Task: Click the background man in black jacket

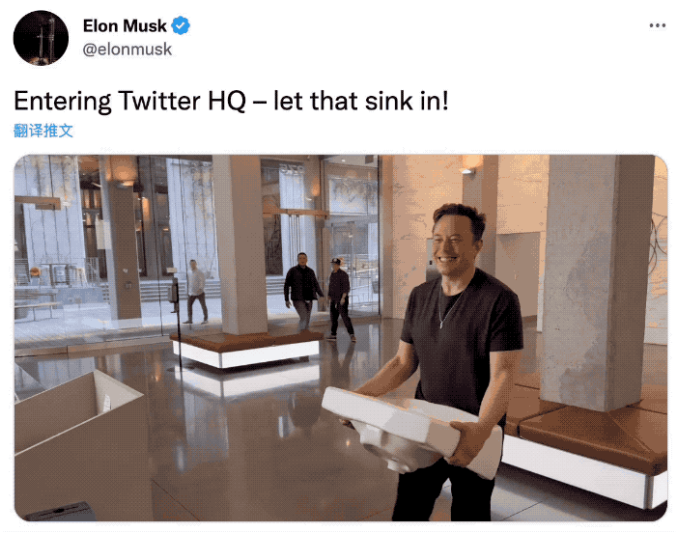Action: pyautogui.click(x=303, y=291)
